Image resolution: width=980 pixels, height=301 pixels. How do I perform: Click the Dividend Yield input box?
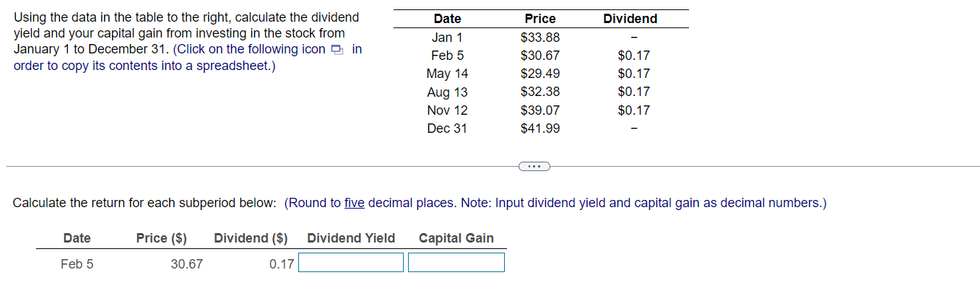[x=351, y=263]
